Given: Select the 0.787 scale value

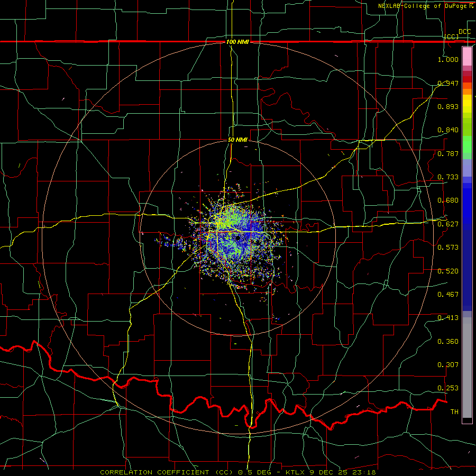Looking at the screenshot, I should click(448, 153).
